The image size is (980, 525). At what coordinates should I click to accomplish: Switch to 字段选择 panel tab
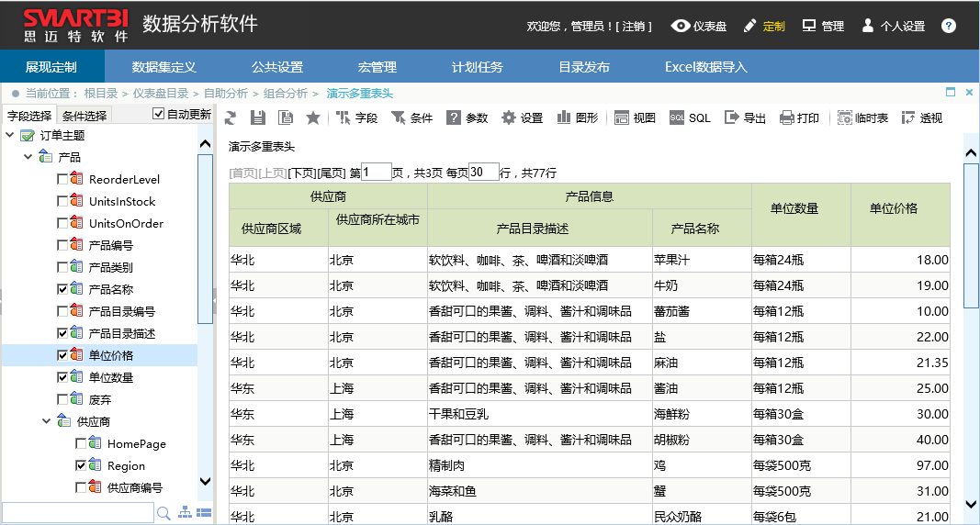point(29,116)
